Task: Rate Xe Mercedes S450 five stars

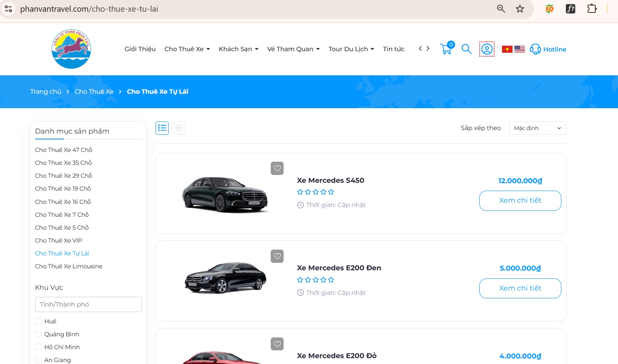Action: pos(331,192)
